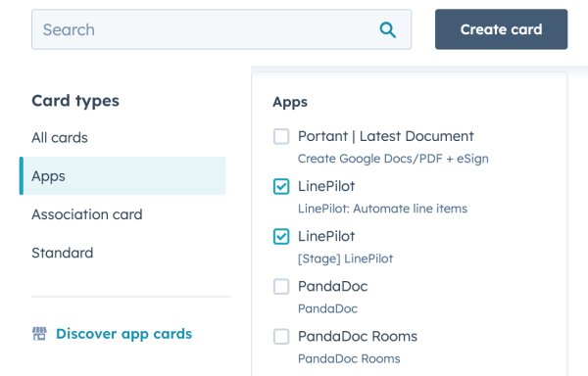Open the PandaDoc sublink under PandaDoc

point(327,308)
